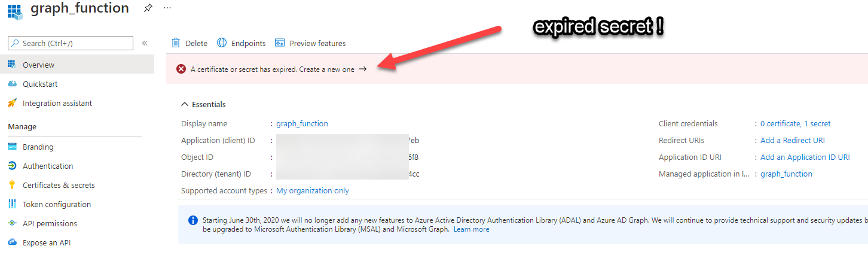Open managed application graph_function link
Viewport: 868px width, 258px height.
(786, 174)
